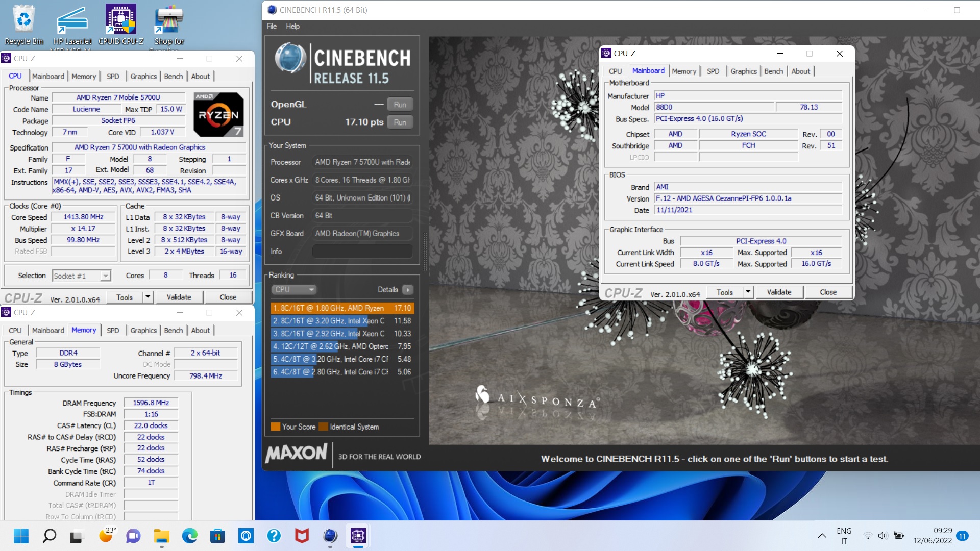Open About tab in bottom-left CPU-Z
This screenshot has width=980, height=551.
coord(201,330)
